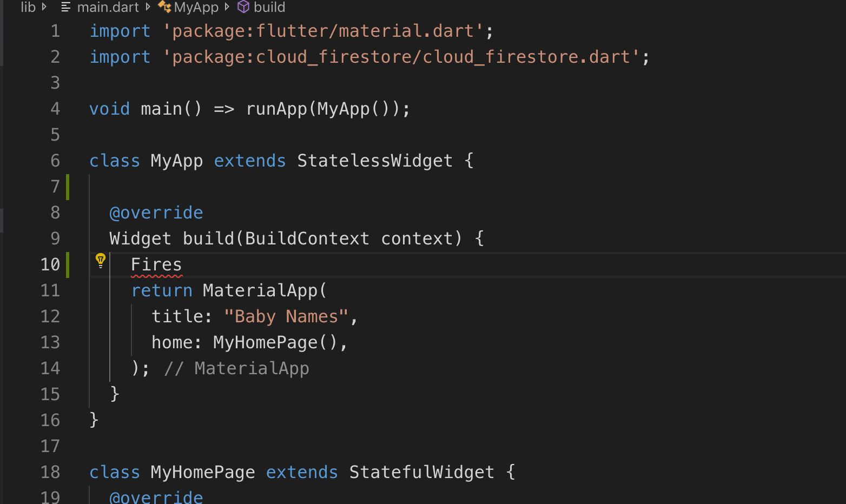The height and width of the screenshot is (504, 846).
Task: Click line number 10 to select it
Action: 51,264
